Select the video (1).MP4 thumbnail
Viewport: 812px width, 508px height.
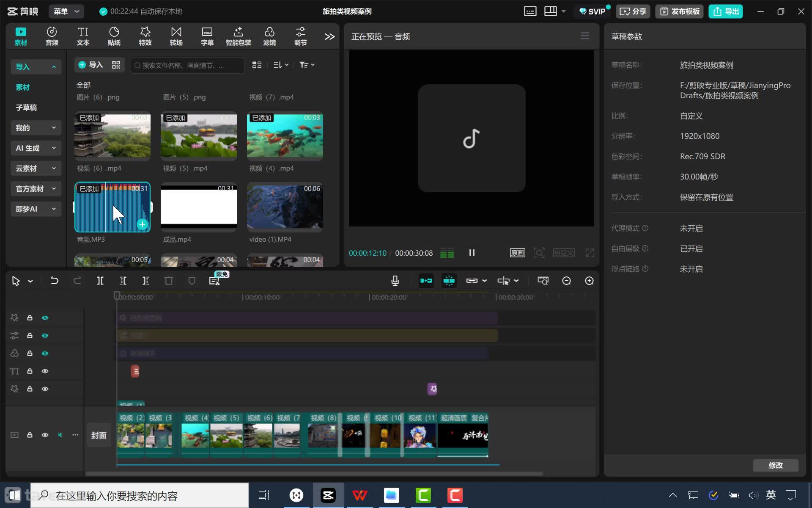pyautogui.click(x=285, y=207)
